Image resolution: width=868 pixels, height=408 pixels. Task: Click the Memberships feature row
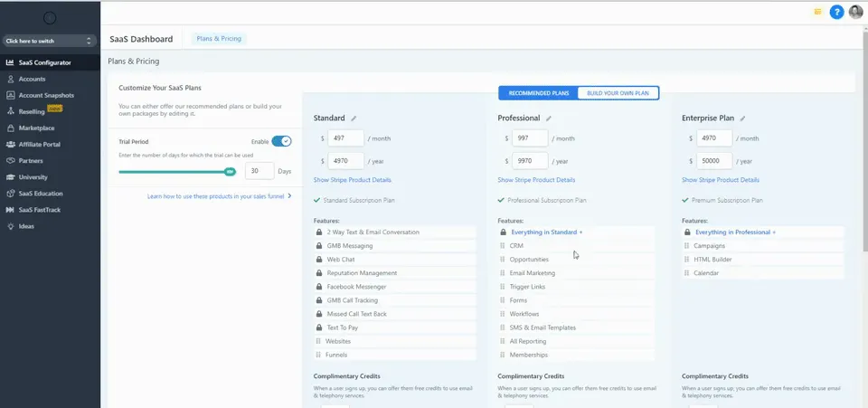pos(576,355)
